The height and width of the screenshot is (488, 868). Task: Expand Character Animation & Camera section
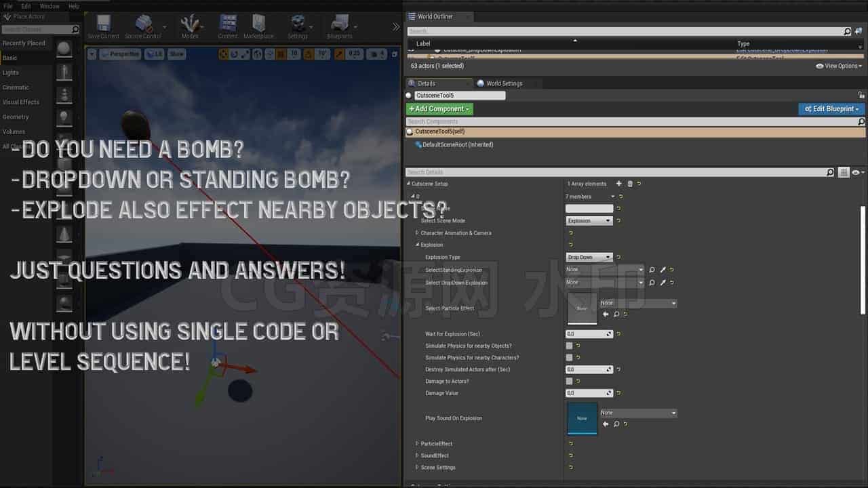point(418,233)
